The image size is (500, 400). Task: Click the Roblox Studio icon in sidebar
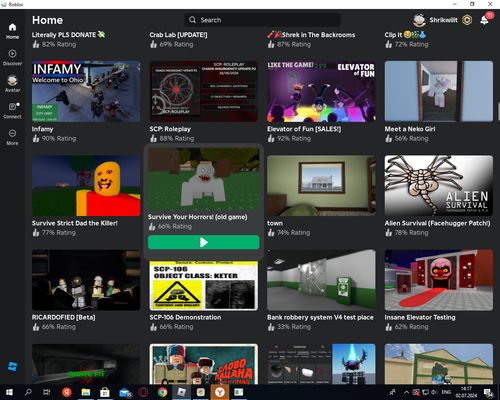tap(12, 366)
